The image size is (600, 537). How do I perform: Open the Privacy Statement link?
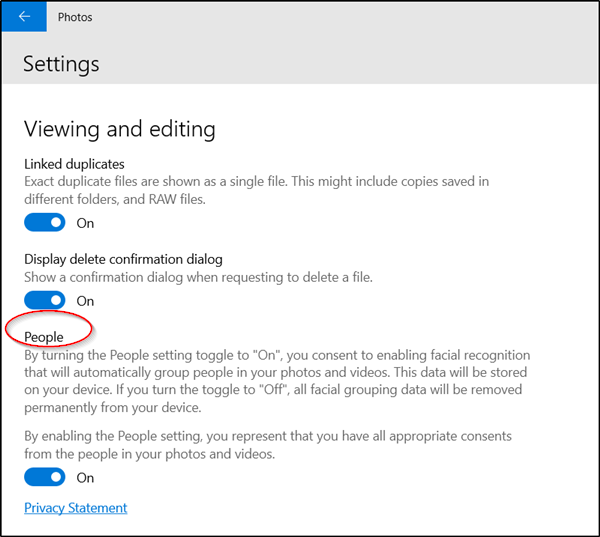pyautogui.click(x=76, y=508)
